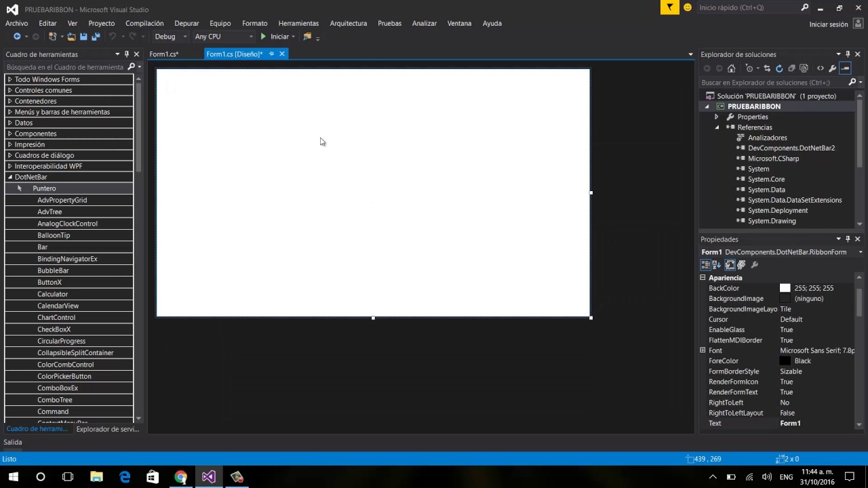Select DevComponents.DotNetBar2 reference
Viewport: 868px width, 488px height.
pyautogui.click(x=791, y=148)
